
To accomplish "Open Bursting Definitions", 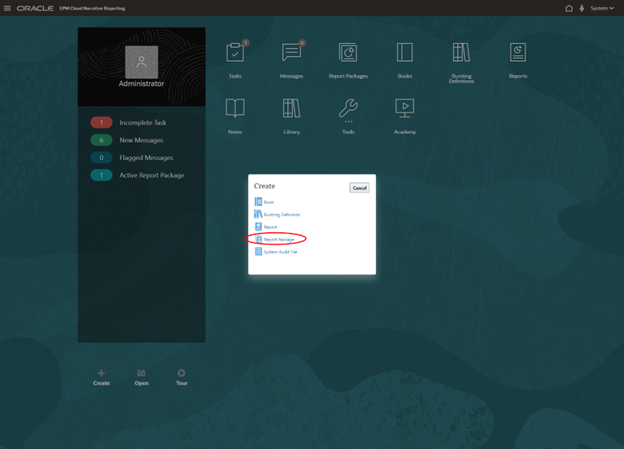I will pos(461,53).
